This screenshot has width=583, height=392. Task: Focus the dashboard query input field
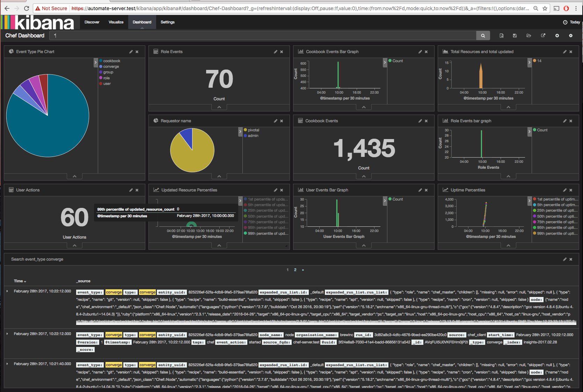click(263, 36)
